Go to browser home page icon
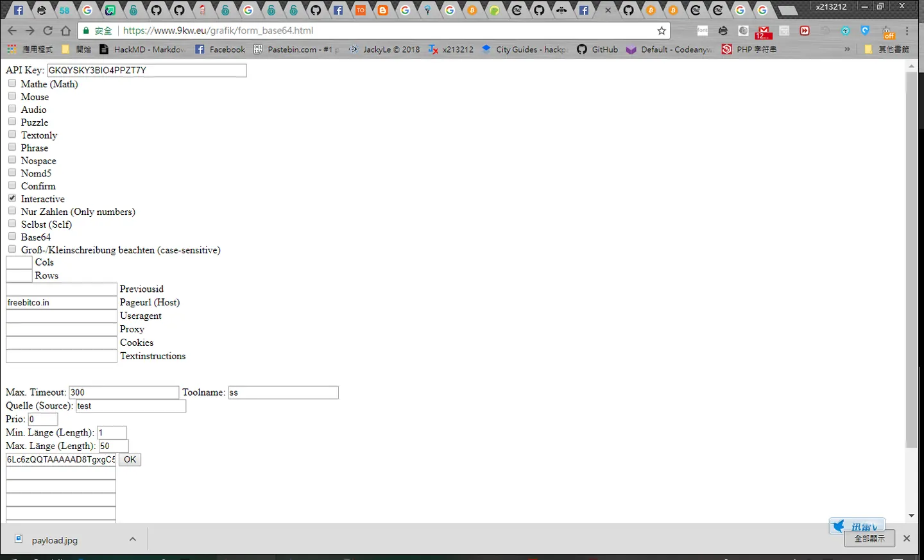 pyautogui.click(x=65, y=31)
